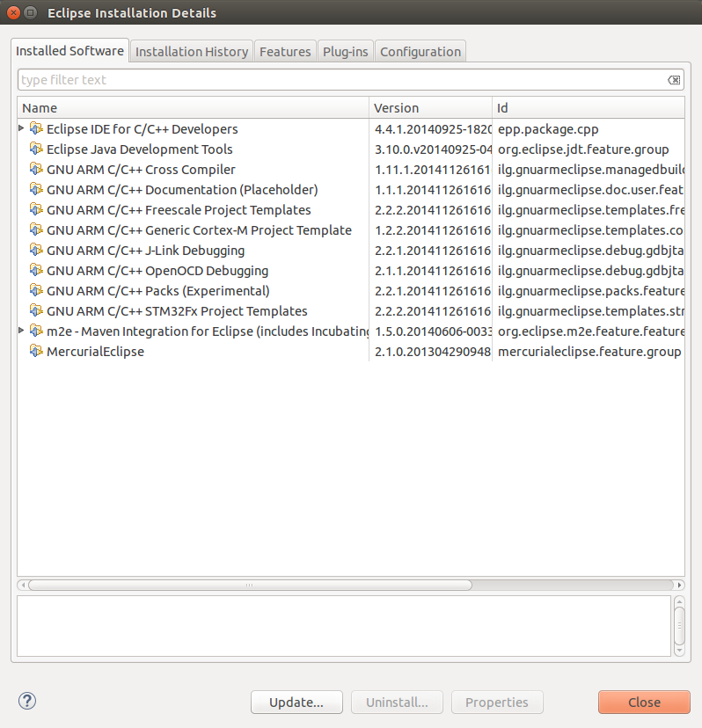Viewport: 702px width, 728px height.
Task: Click the ilg.gnuarmeclipse.packs.feature id cell
Action: click(591, 291)
